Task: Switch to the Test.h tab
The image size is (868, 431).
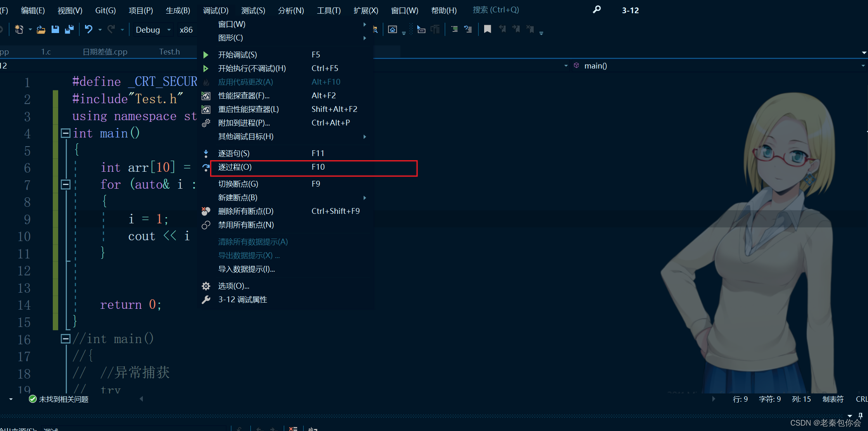Action: click(x=170, y=52)
